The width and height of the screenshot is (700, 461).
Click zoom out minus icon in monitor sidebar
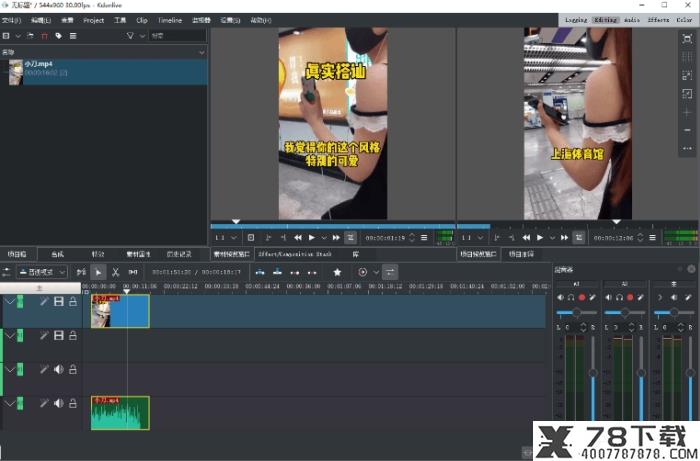(687, 130)
